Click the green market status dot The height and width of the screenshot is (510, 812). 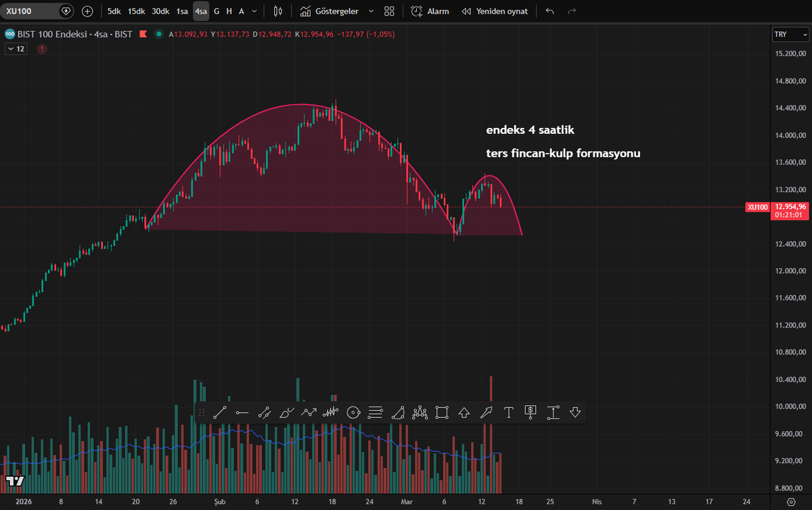pyautogui.click(x=158, y=34)
